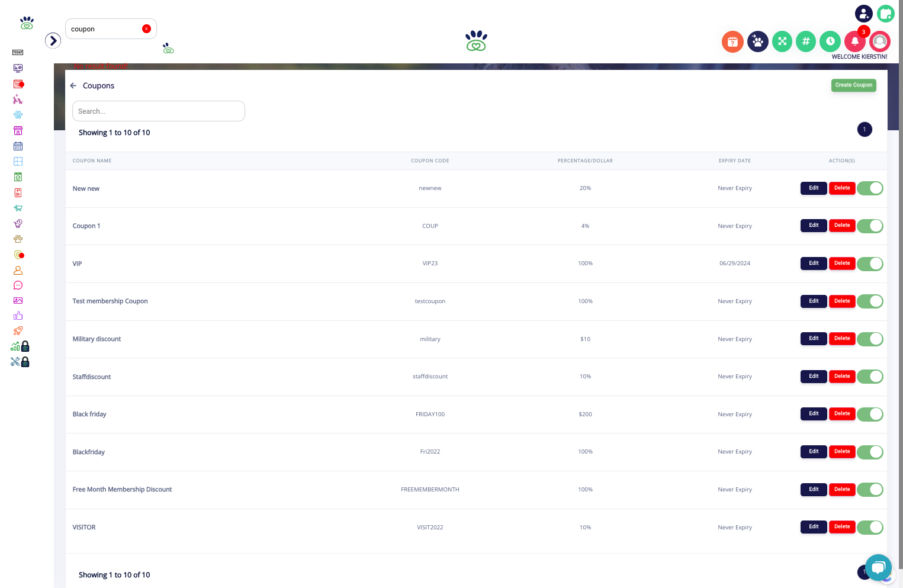Click the Expiry Date column header
Viewport: 903px width, 588px height.
(x=735, y=160)
